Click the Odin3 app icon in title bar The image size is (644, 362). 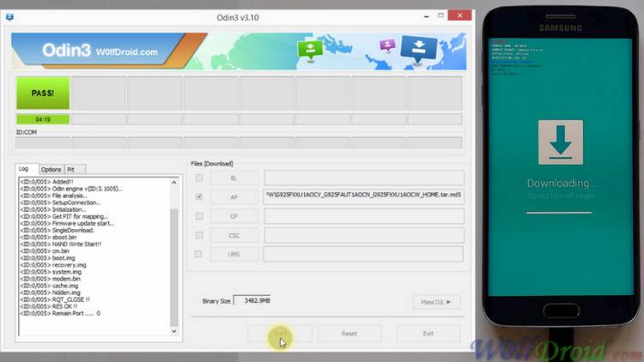tap(9, 17)
